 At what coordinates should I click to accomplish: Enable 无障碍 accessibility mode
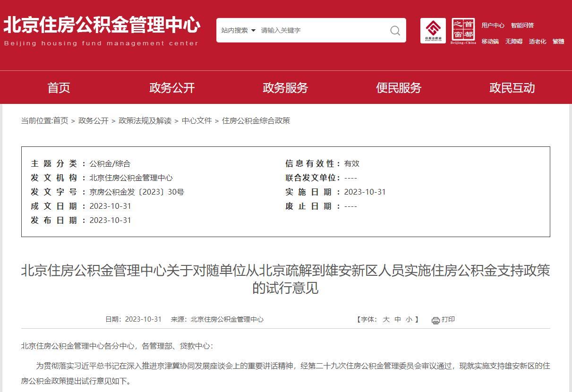513,42
